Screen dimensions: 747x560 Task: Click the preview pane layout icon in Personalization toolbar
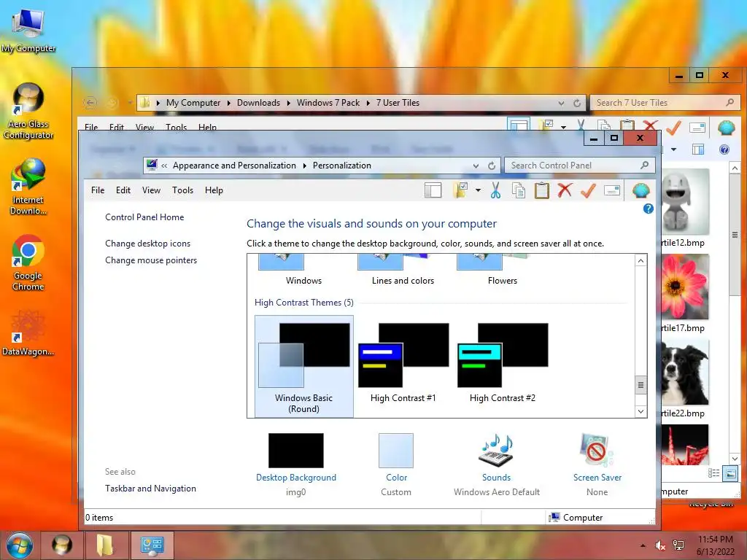[433, 190]
